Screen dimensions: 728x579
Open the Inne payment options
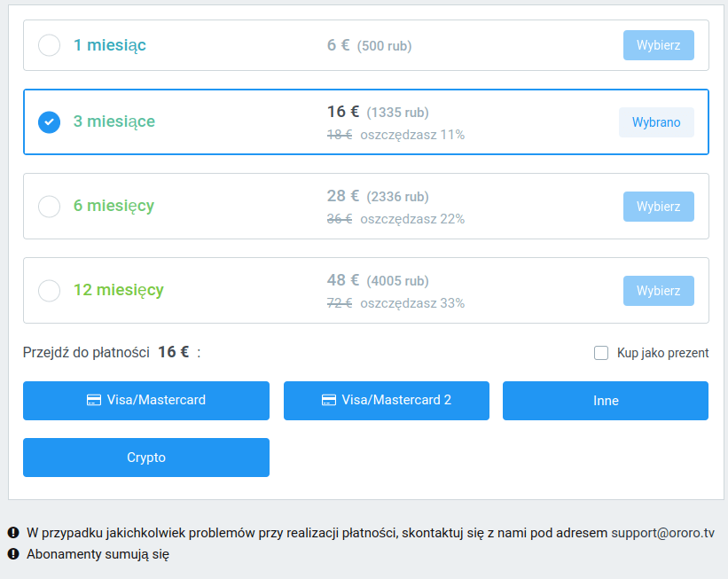pyautogui.click(x=606, y=400)
